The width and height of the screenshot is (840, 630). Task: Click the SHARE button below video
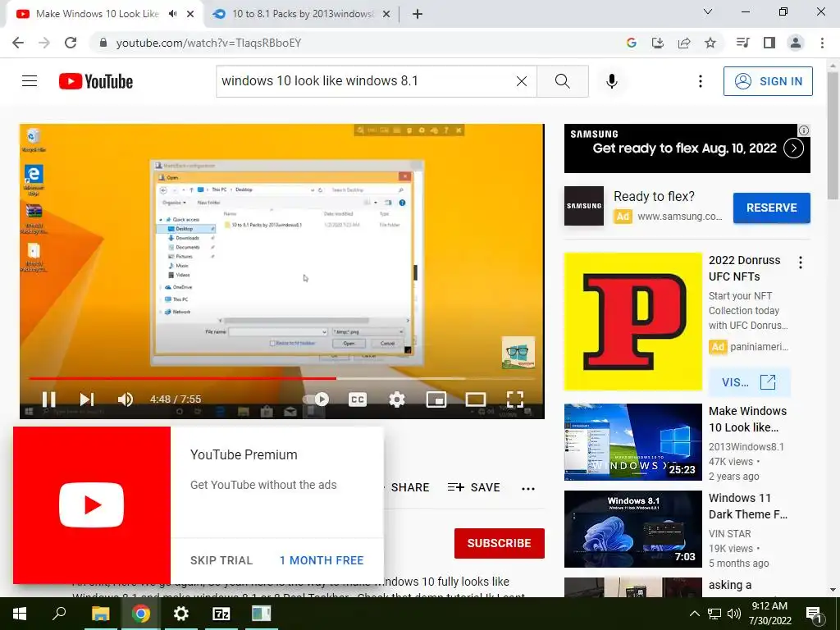pyautogui.click(x=410, y=487)
